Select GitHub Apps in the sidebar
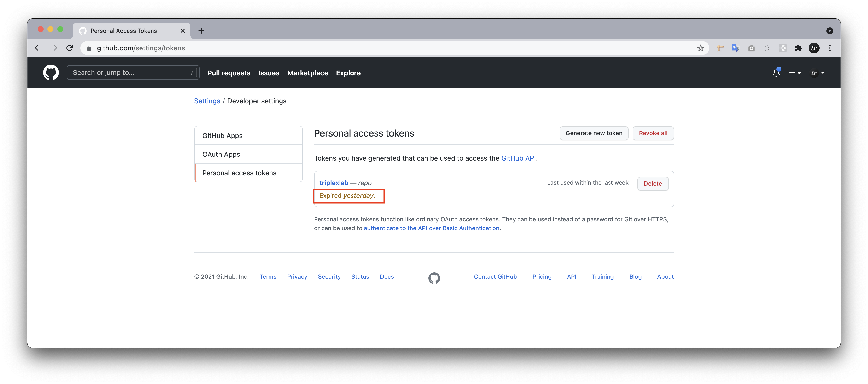This screenshot has height=384, width=868. pyautogui.click(x=223, y=135)
